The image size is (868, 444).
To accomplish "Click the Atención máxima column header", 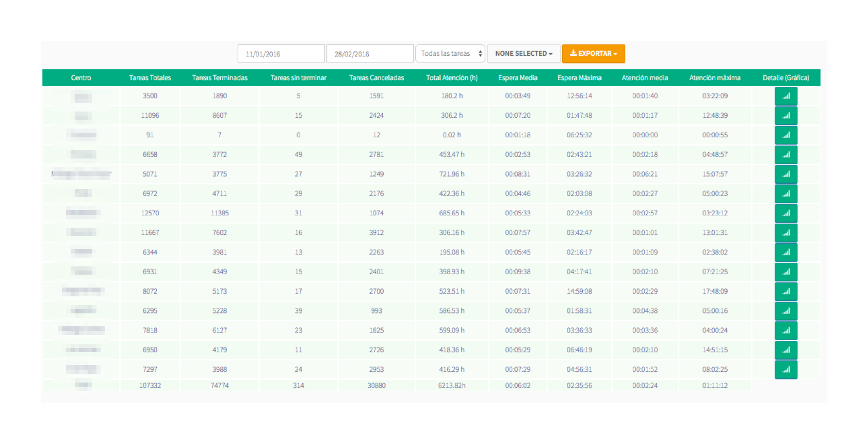I will [x=715, y=78].
